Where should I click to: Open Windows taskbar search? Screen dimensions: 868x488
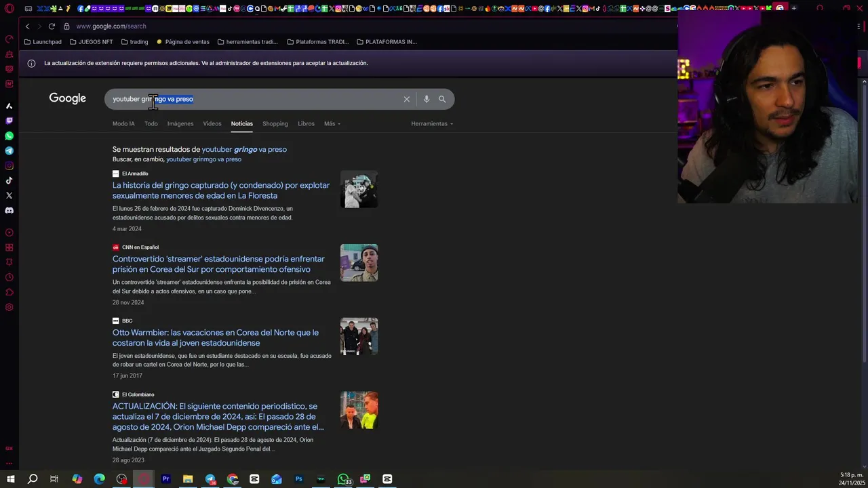click(x=33, y=479)
